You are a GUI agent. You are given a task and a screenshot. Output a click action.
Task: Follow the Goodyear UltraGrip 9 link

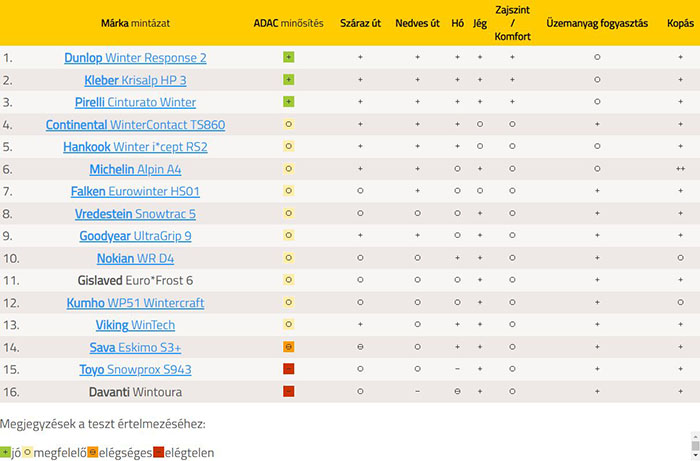click(x=135, y=236)
